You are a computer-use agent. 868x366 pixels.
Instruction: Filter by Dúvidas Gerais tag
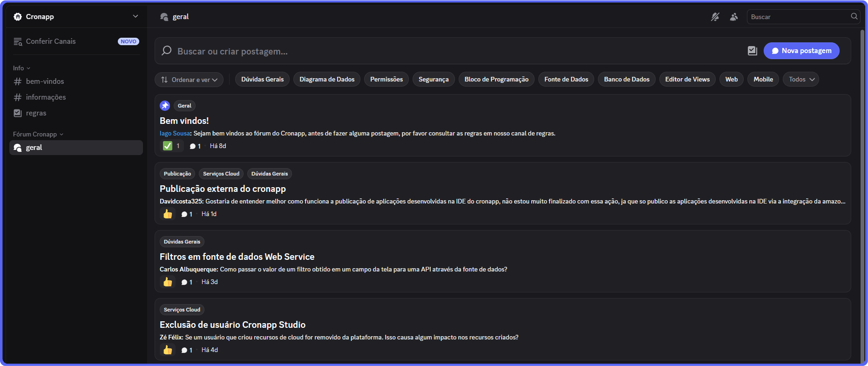(x=262, y=79)
